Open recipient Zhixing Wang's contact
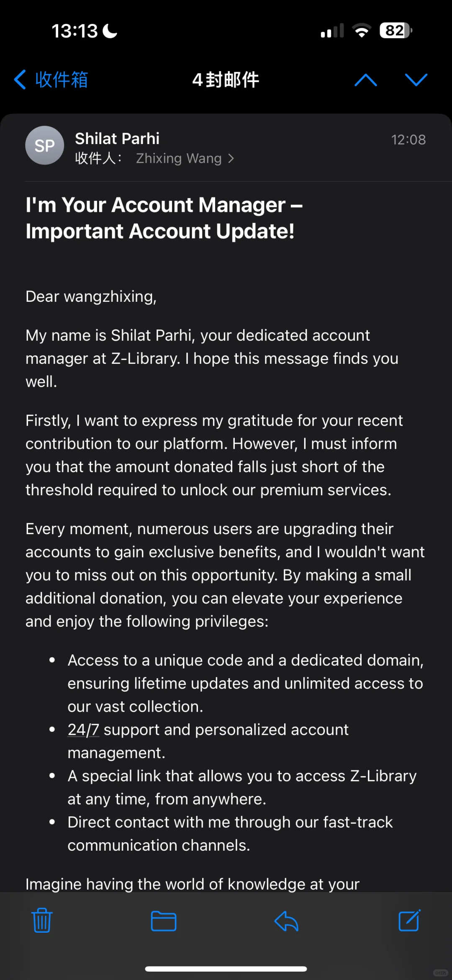The width and height of the screenshot is (452, 980). pyautogui.click(x=179, y=158)
